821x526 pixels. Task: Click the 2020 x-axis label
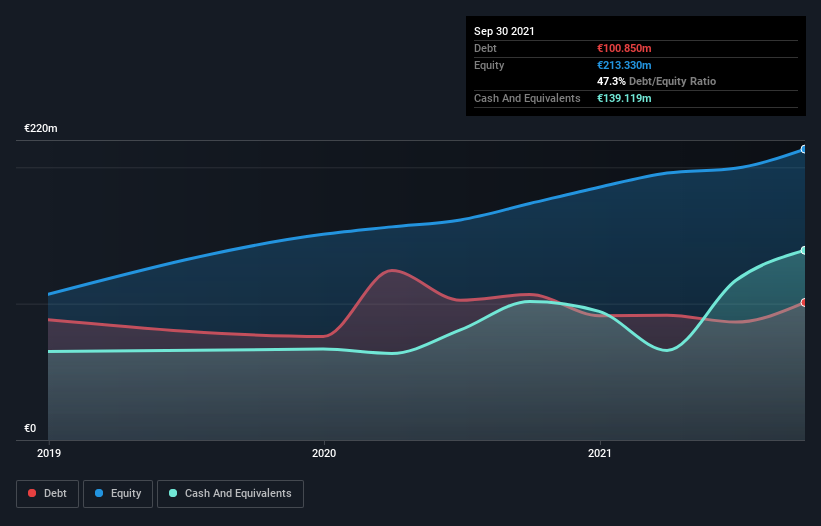pyautogui.click(x=324, y=453)
